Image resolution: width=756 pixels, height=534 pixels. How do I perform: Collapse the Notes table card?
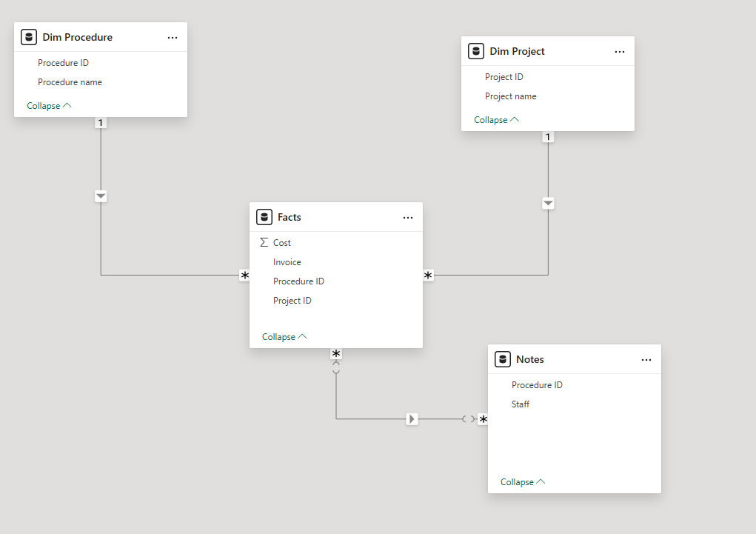523,482
